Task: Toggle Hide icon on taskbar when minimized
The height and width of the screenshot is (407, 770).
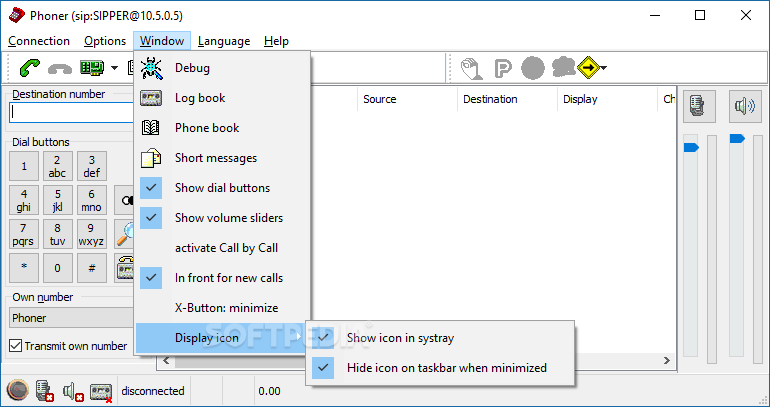Action: pos(440,368)
